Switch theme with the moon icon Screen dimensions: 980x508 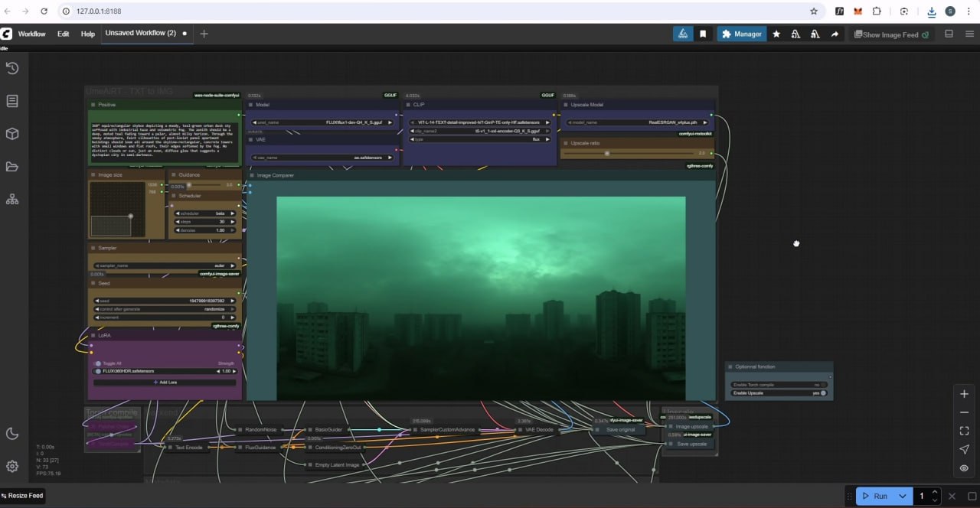12,434
